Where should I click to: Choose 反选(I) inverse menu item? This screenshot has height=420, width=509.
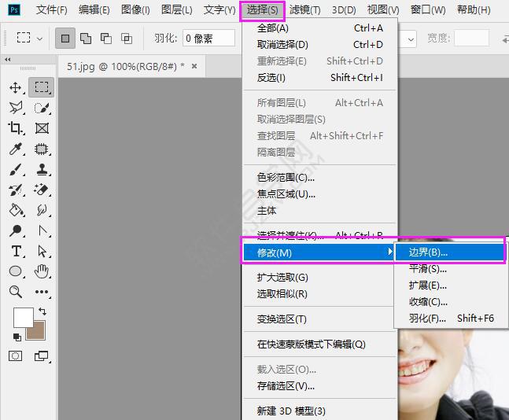coord(319,78)
